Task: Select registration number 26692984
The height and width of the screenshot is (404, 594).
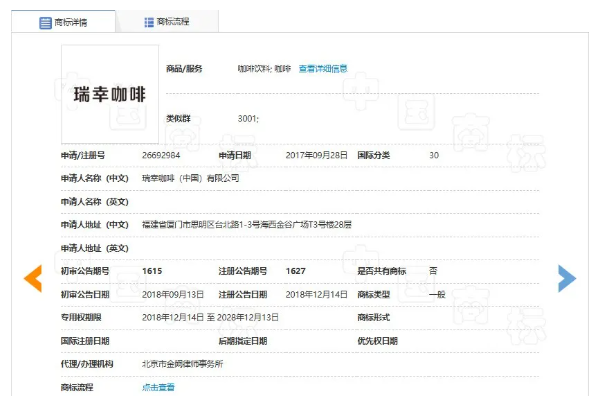Action: point(161,155)
